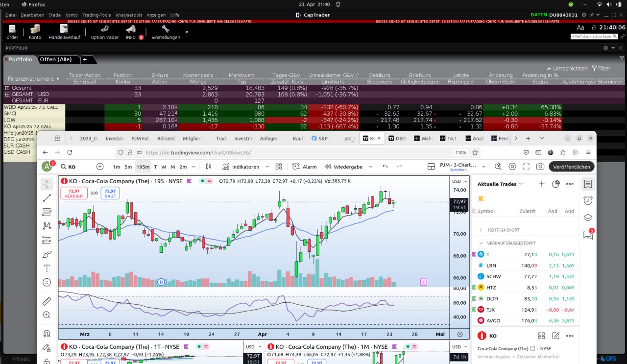Expand the 18217124 SHORT watchlist section

click(x=481, y=230)
